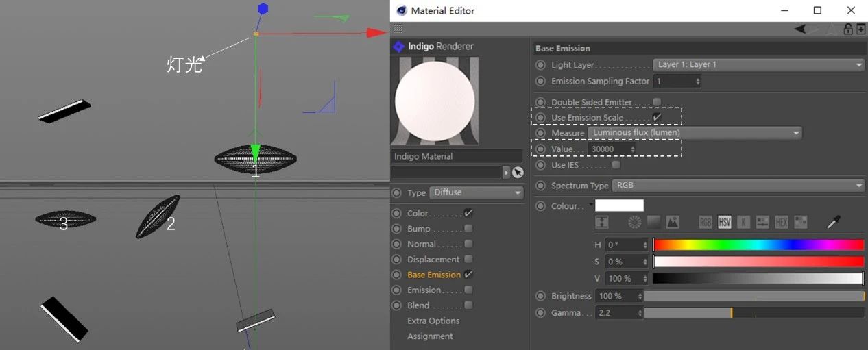The height and width of the screenshot is (350, 868).
Task: Open the Measure dropdown showing Luminous flux
Action: tap(695, 133)
